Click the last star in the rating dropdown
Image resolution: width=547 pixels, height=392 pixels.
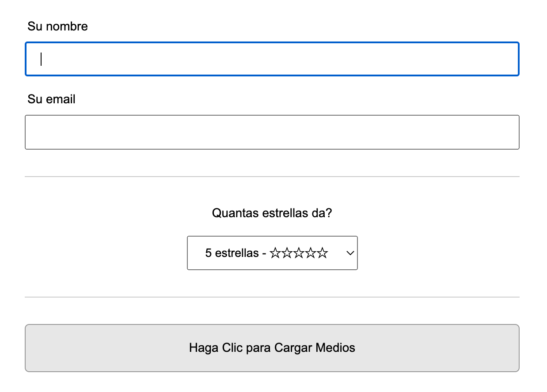coord(323,253)
